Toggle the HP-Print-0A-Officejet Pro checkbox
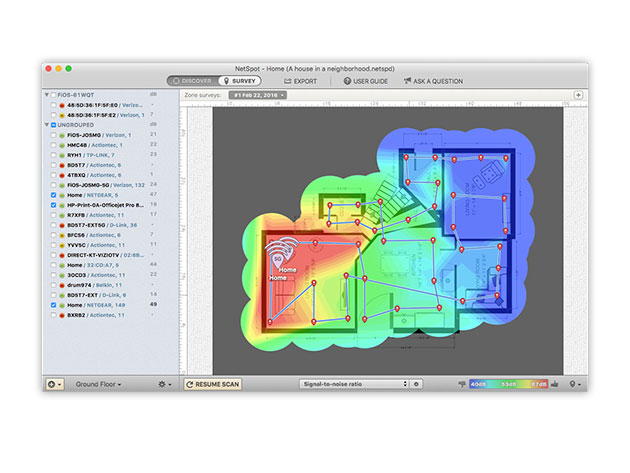The height and width of the screenshot is (473, 630). 53,205
